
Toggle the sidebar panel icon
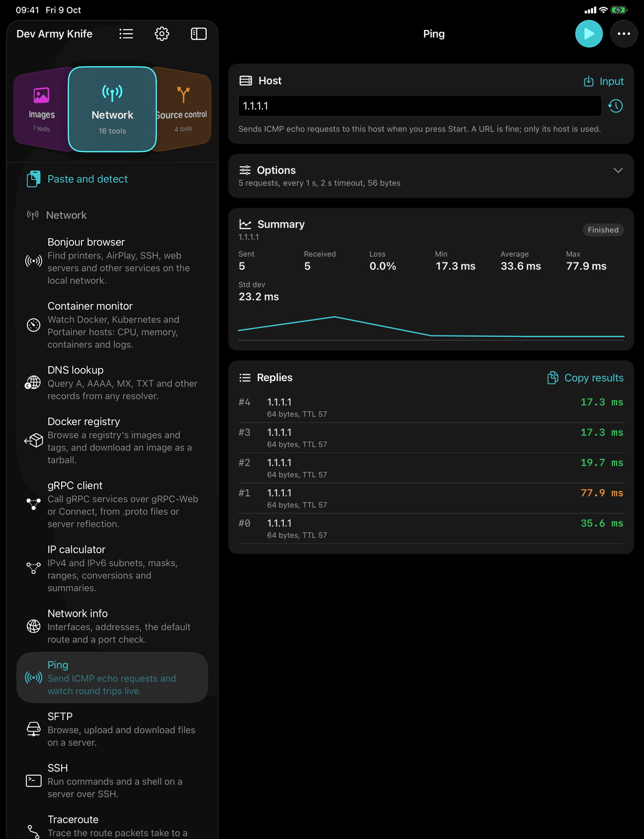point(199,34)
